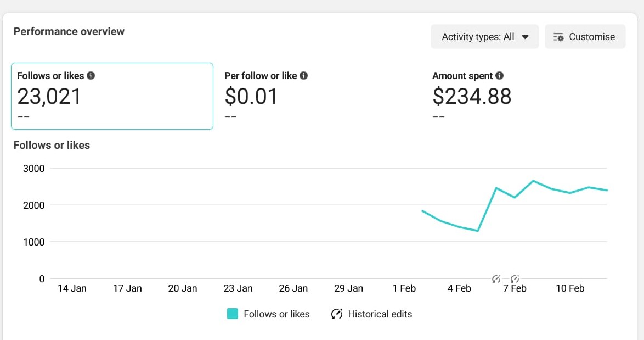Click the chart line's highest peak point

pyautogui.click(x=533, y=181)
